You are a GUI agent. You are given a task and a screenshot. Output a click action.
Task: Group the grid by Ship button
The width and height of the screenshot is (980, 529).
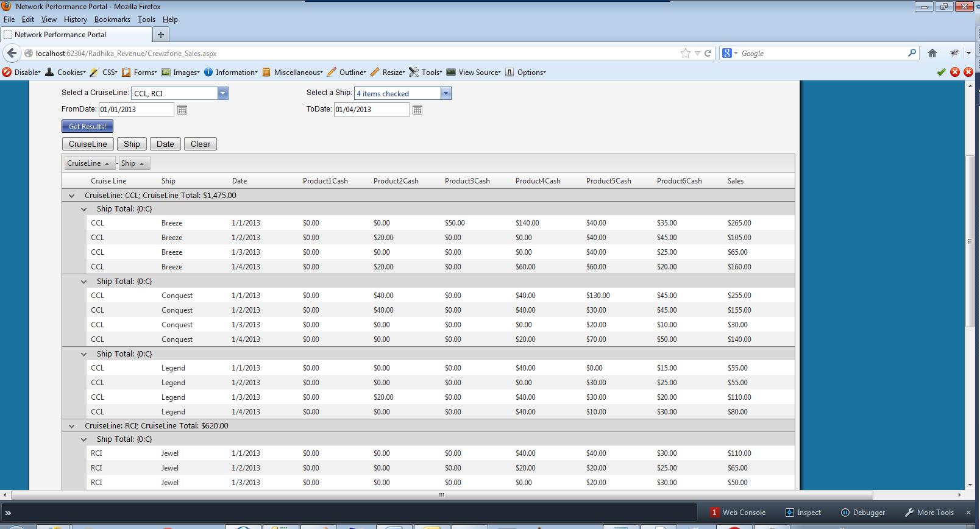(x=132, y=144)
